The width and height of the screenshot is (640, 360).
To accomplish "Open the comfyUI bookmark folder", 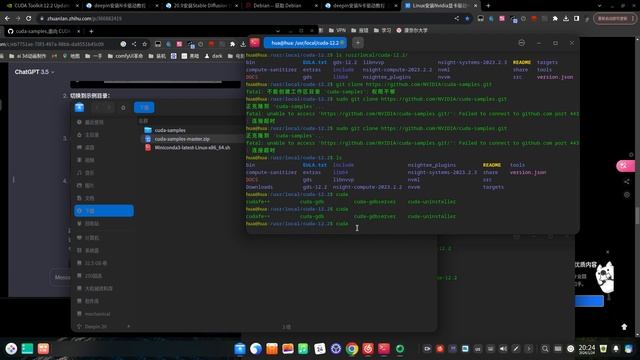I will (125, 56).
